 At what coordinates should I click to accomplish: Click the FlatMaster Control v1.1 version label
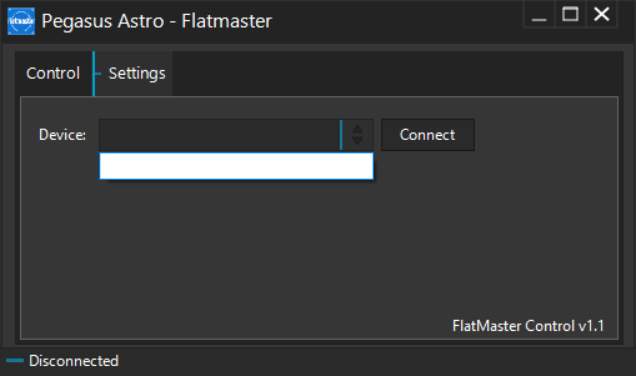pos(528,326)
